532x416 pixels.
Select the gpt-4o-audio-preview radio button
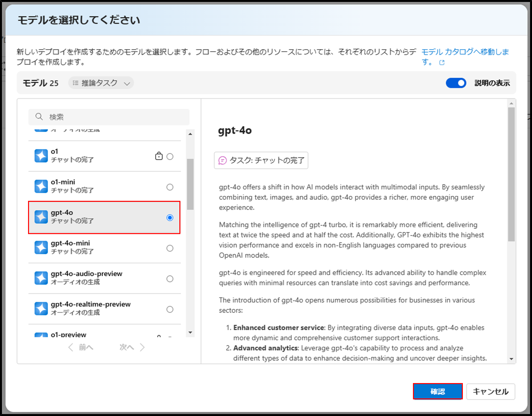click(170, 279)
